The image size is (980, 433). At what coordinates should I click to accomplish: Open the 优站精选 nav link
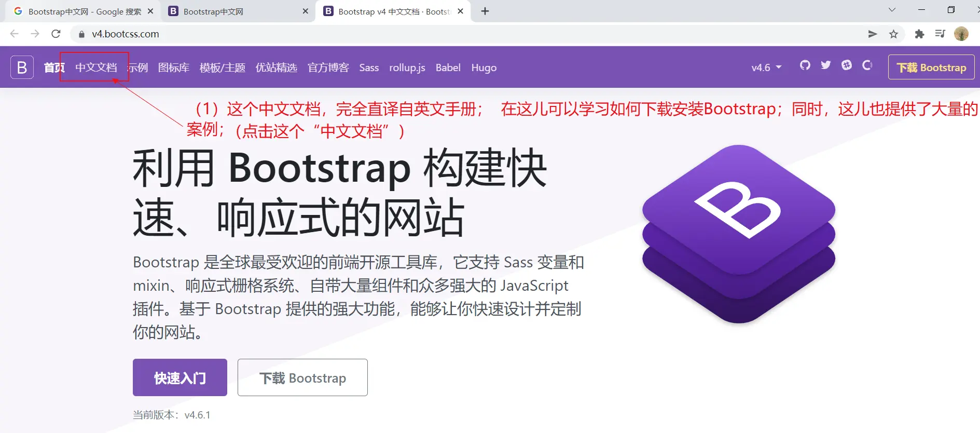[x=277, y=67]
